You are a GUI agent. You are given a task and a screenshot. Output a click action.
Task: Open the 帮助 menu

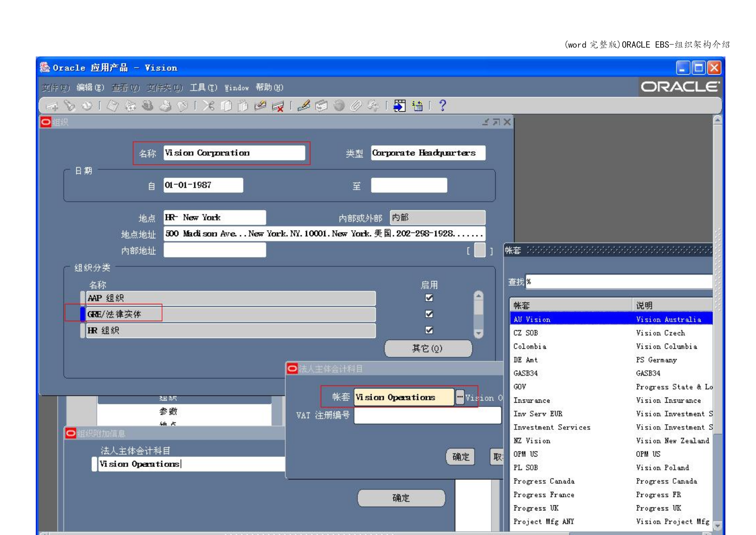click(269, 88)
